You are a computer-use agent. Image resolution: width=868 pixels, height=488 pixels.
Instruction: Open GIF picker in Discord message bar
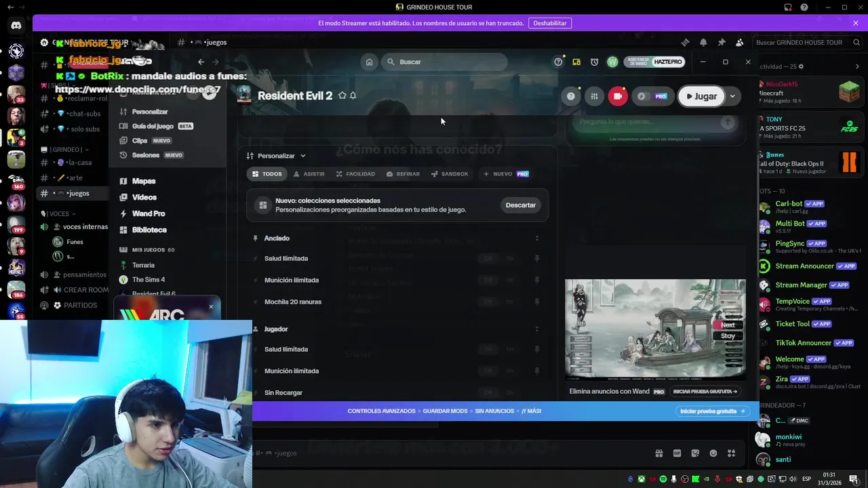click(677, 453)
